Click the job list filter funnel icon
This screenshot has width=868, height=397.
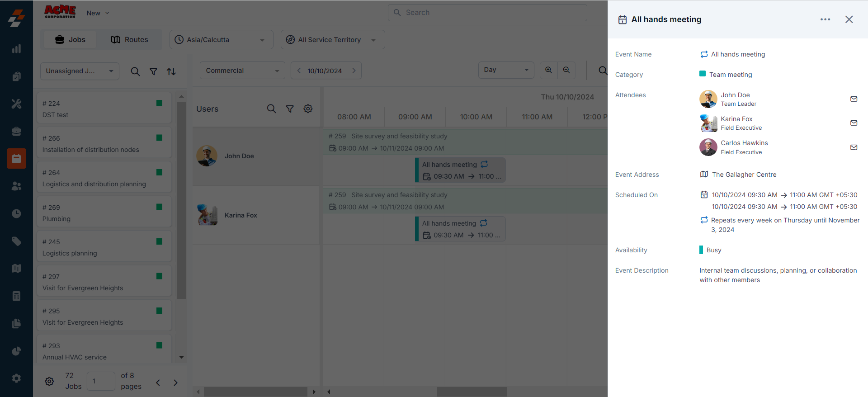153,71
